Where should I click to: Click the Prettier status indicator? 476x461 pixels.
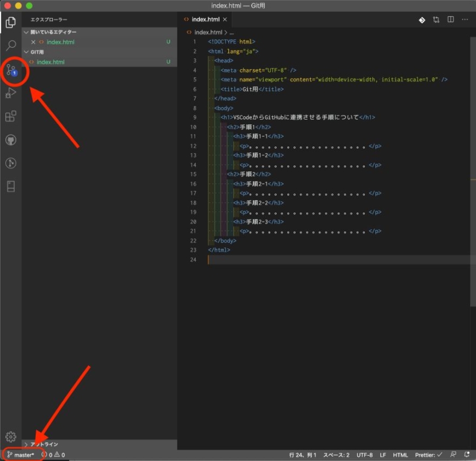click(x=428, y=455)
